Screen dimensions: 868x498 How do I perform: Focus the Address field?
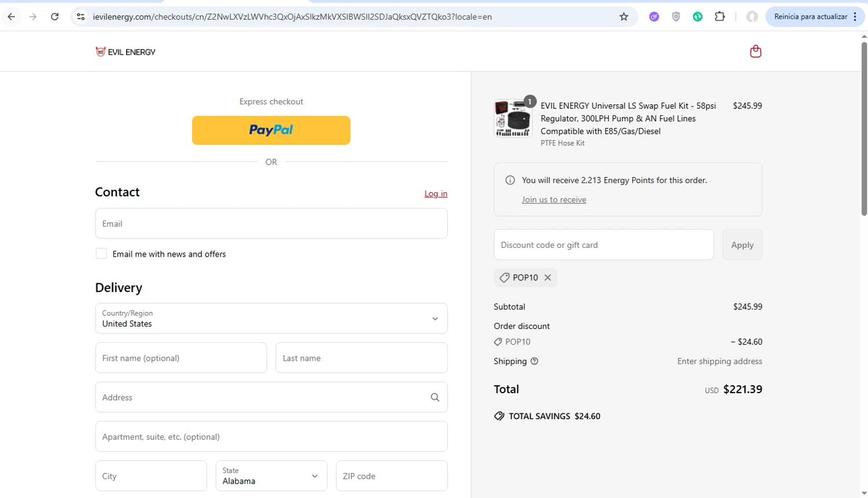pos(271,397)
